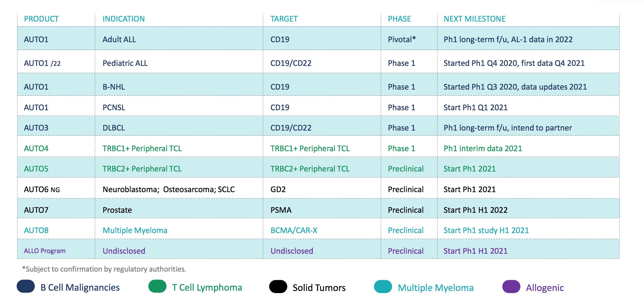Select the AUTO1 /22 product cell
The height and width of the screenshot is (295, 644).
42,63
